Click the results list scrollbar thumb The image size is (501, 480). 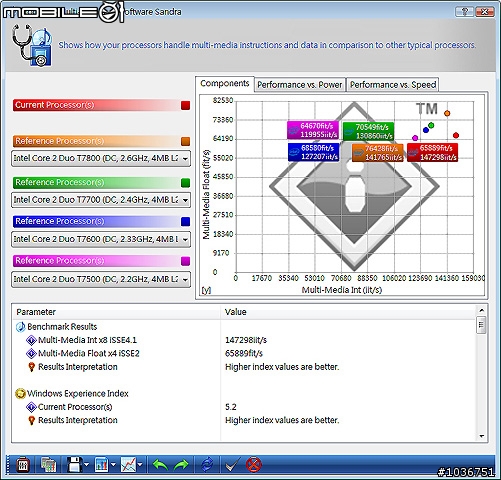[x=481, y=324]
